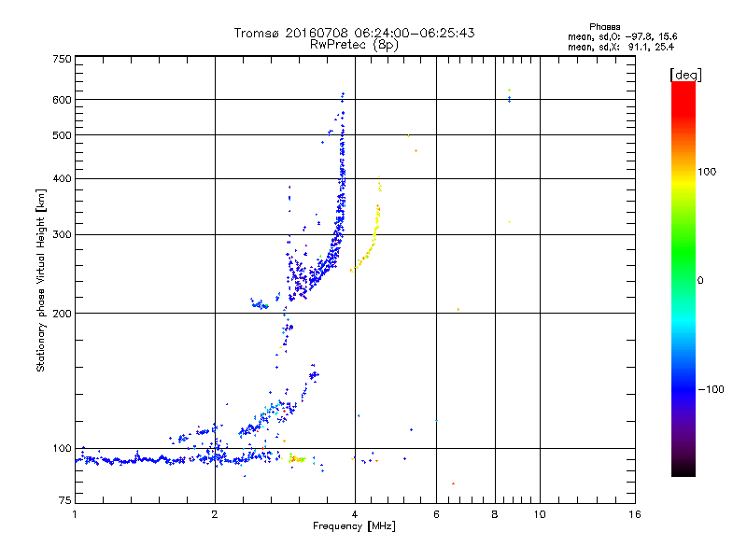
Task: Click the colorbar label '-100'
Action: click(x=712, y=389)
